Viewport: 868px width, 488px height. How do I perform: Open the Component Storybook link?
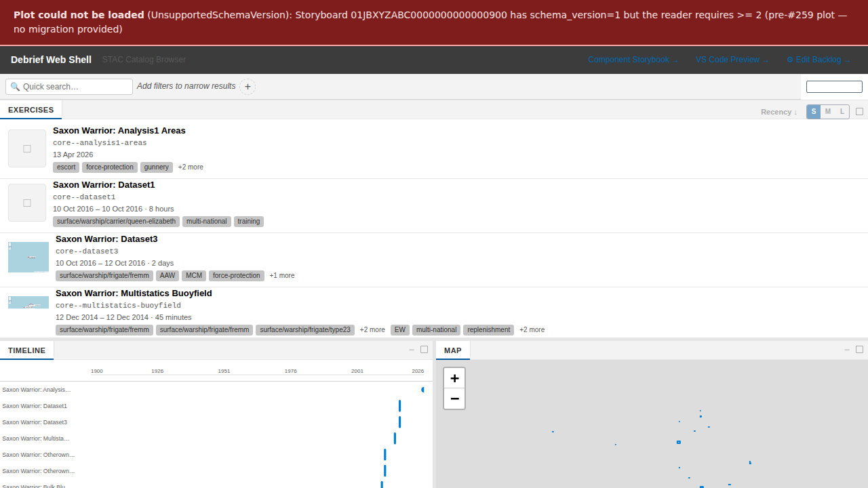633,60
